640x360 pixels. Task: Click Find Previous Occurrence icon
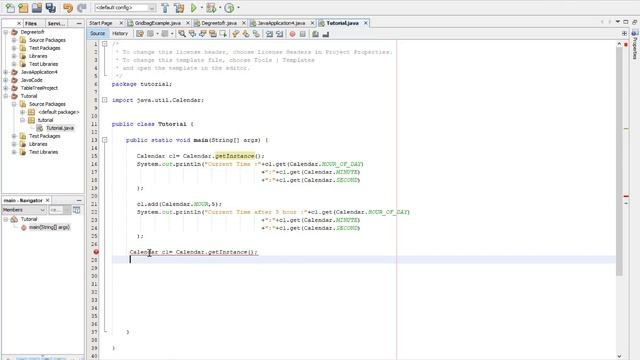pyautogui.click(x=192, y=34)
